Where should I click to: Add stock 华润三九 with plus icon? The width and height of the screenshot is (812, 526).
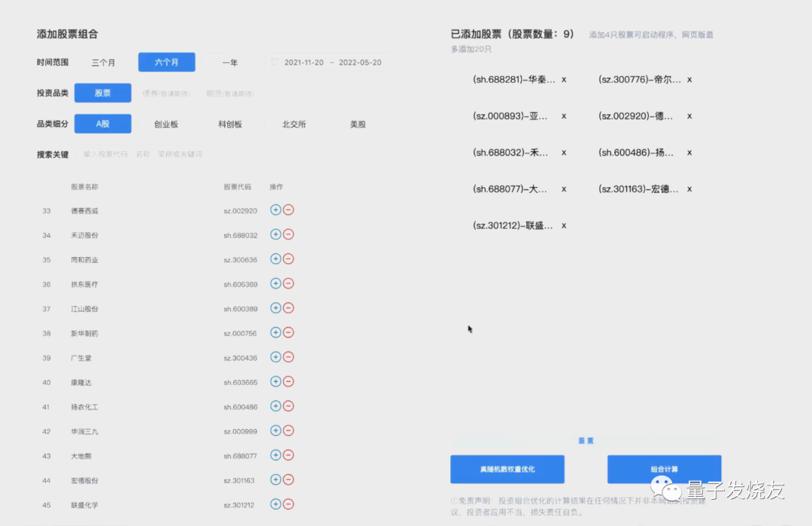(x=275, y=431)
